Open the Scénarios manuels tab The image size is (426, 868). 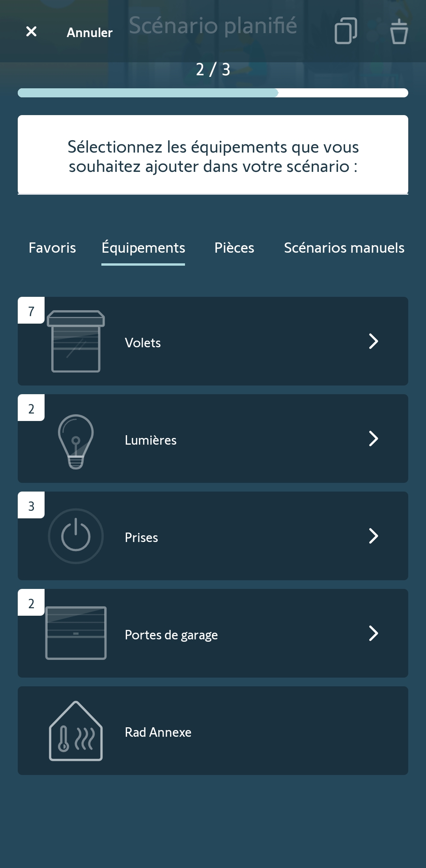(344, 248)
